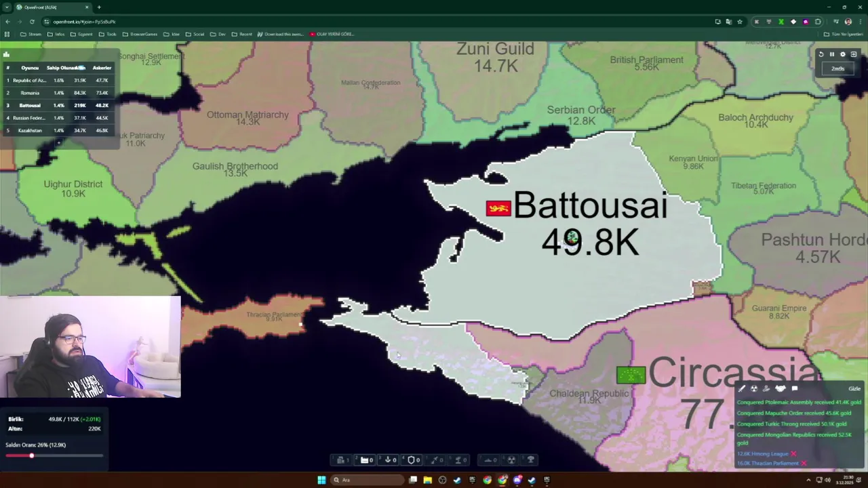
Task: Open the Dev bookmarks folder
Action: (x=218, y=34)
